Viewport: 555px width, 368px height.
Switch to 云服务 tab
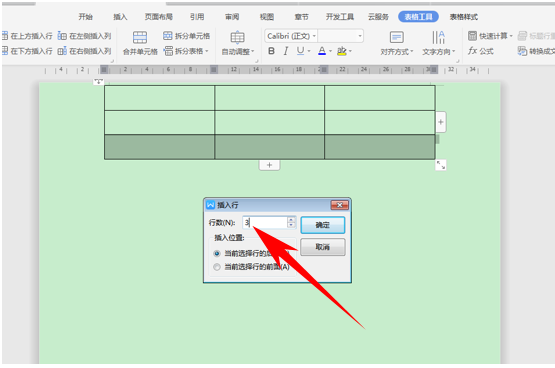pyautogui.click(x=378, y=17)
